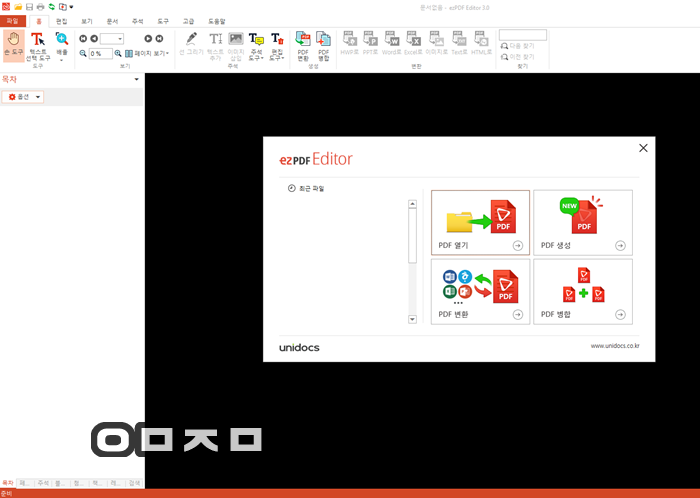Switch to the 주석 ribbon tab
The width and height of the screenshot is (700, 498).
tap(138, 21)
